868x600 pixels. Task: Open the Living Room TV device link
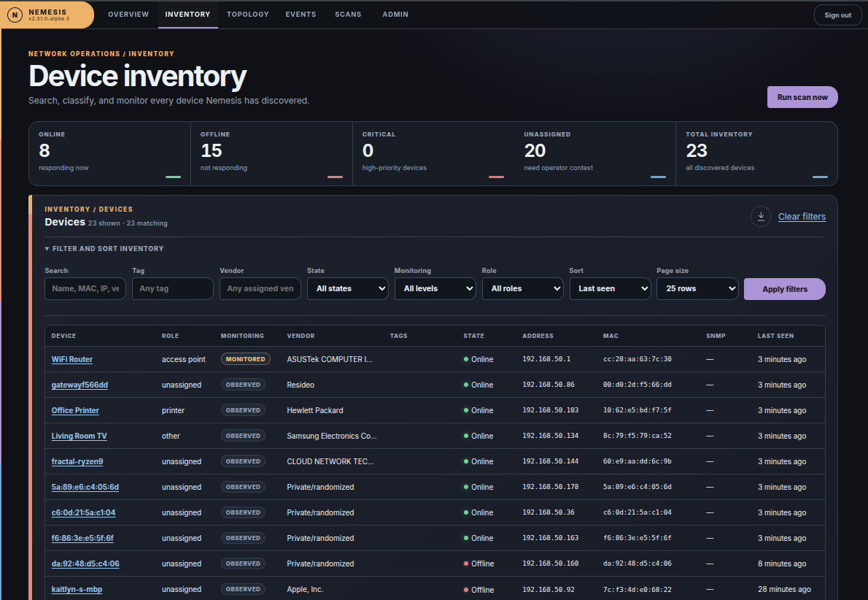click(80, 436)
